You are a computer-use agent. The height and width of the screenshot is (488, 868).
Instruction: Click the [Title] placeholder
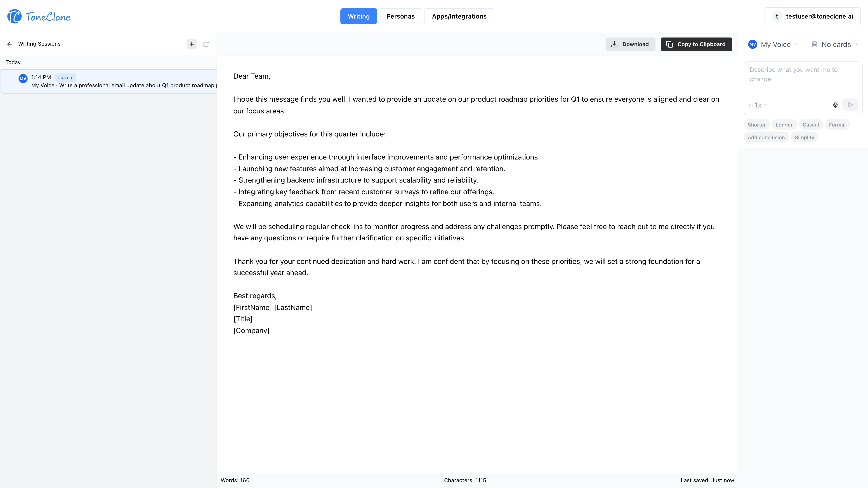243,319
